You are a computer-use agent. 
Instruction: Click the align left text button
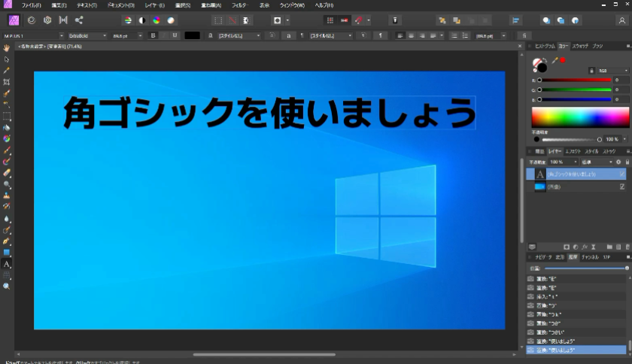click(400, 35)
